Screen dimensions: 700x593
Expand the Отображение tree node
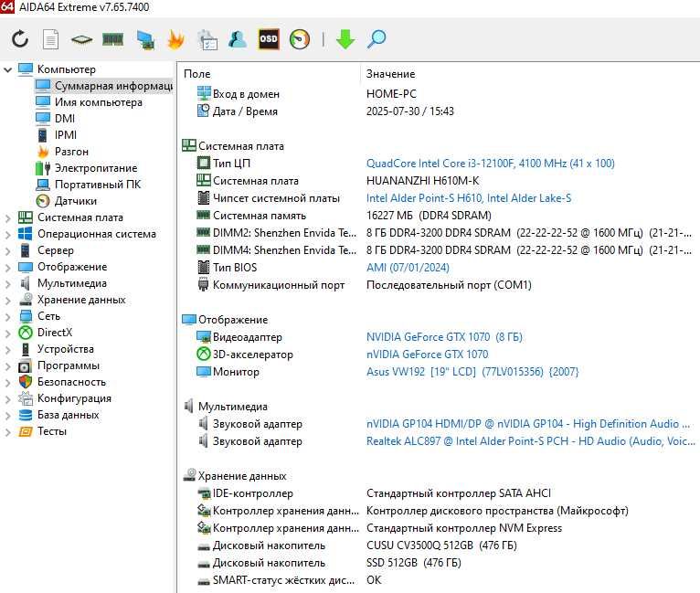coord(7,268)
